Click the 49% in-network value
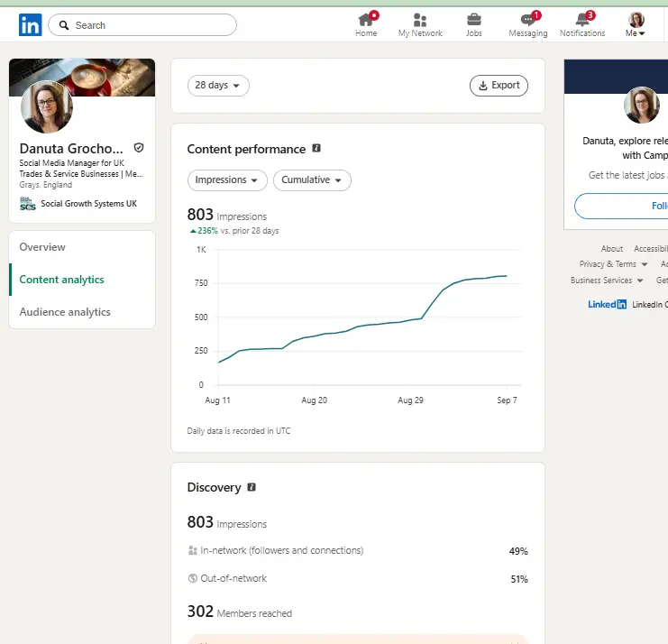Image resolution: width=668 pixels, height=644 pixels. tap(518, 551)
